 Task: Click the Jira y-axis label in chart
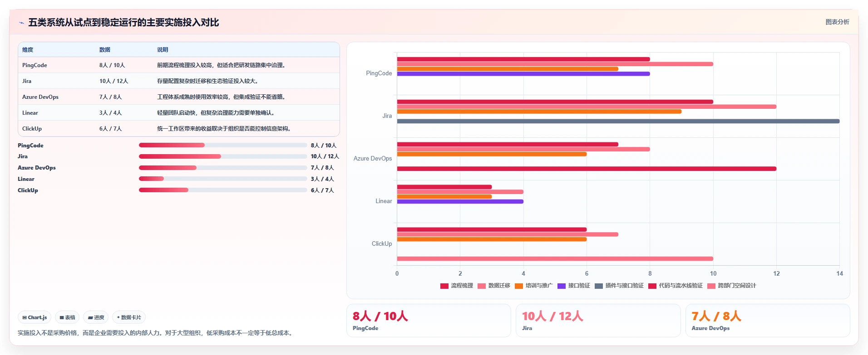387,116
